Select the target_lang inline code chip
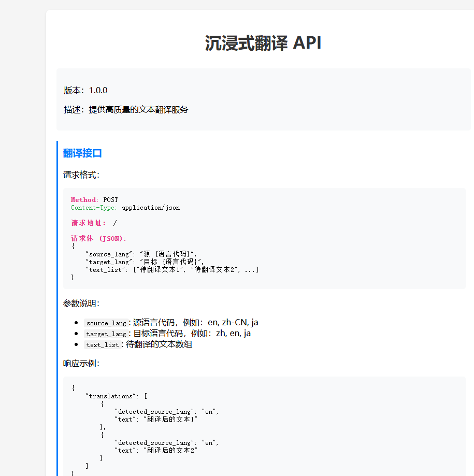This screenshot has height=476, width=474. tap(106, 334)
